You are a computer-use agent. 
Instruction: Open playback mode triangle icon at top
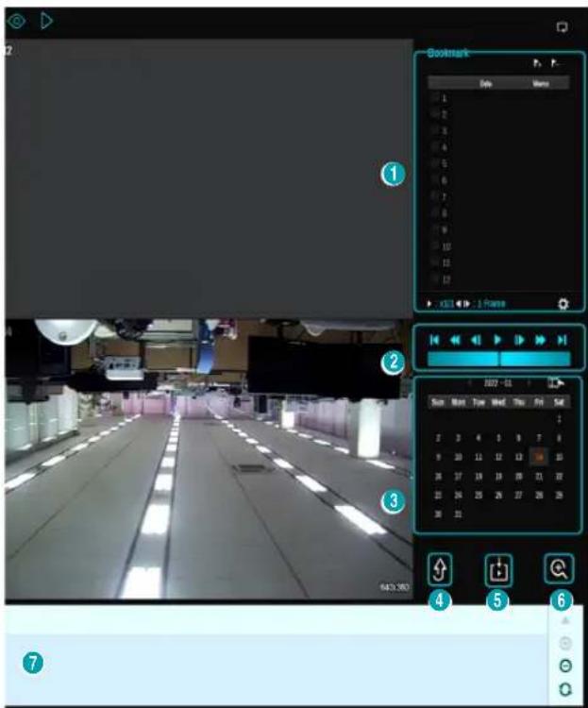(x=46, y=21)
